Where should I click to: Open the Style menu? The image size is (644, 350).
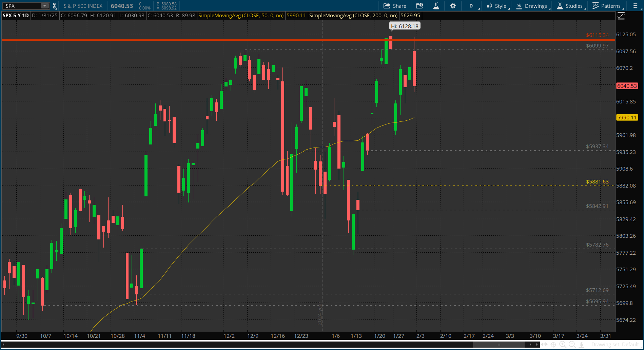click(x=497, y=6)
